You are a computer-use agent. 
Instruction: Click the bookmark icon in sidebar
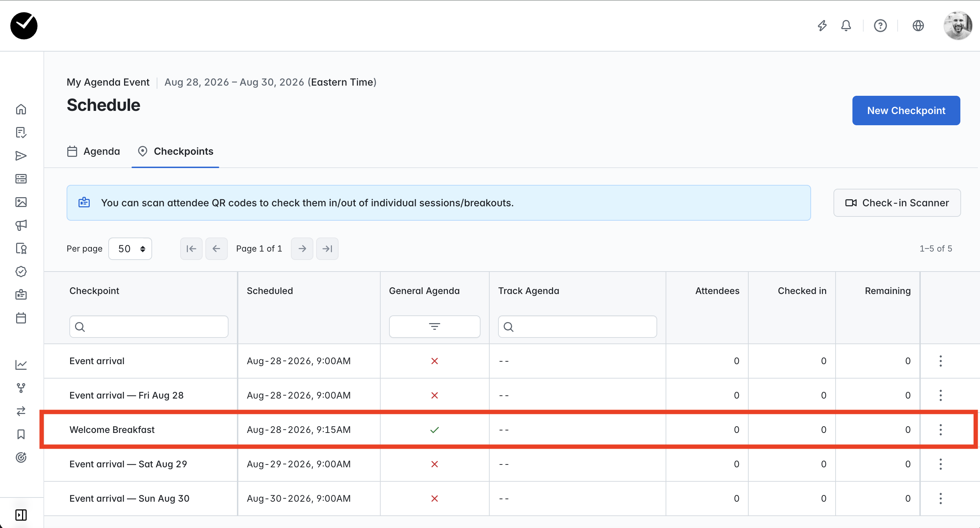[21, 434]
